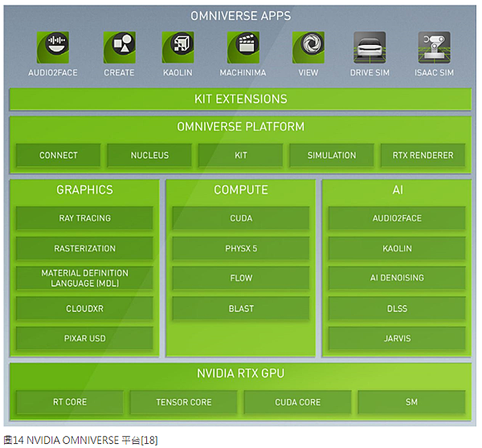Click the OMNIVERSE PLATFORM heading
The width and height of the screenshot is (482, 448).
[x=240, y=127]
